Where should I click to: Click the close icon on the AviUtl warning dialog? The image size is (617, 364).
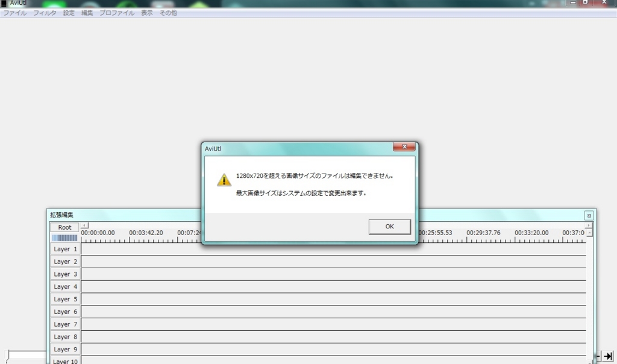pos(404,146)
